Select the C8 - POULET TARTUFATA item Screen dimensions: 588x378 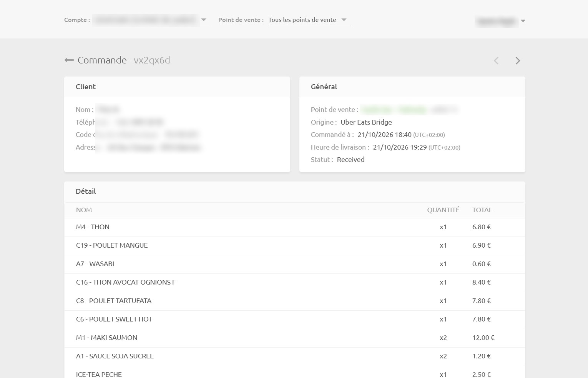(x=114, y=301)
